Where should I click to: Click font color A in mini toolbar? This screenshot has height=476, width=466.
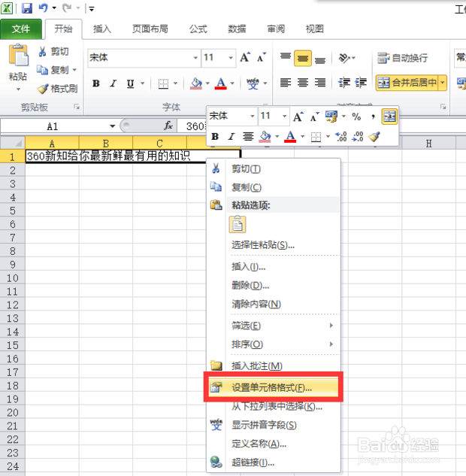click(290, 137)
